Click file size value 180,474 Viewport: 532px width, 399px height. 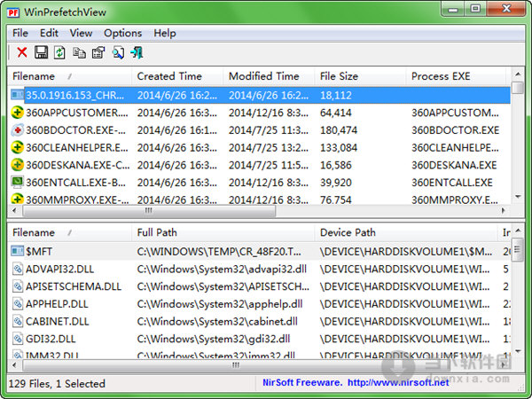pos(339,130)
